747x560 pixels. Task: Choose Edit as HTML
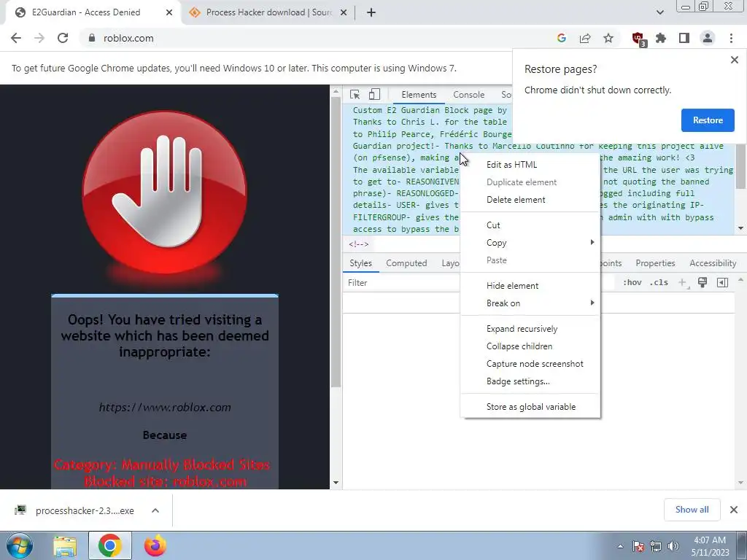click(x=530, y=164)
